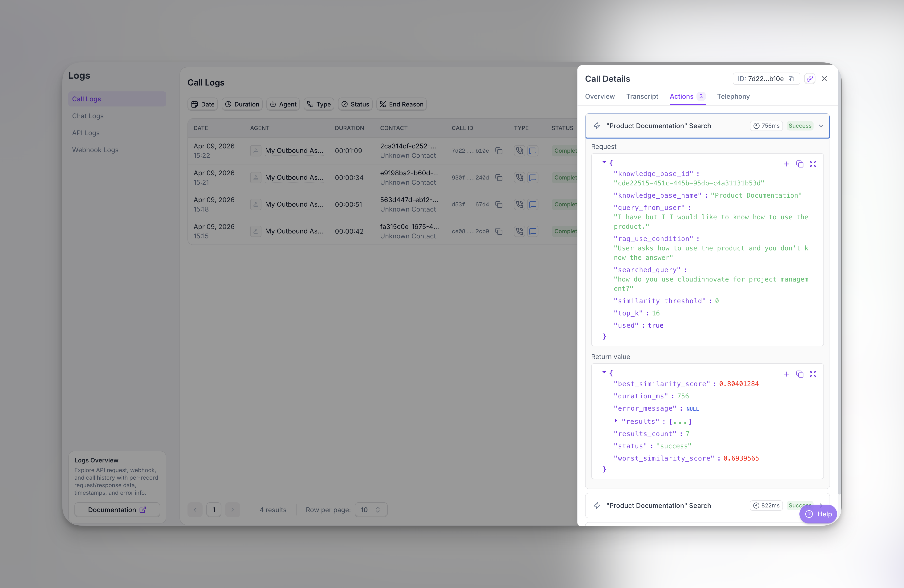Open the transcript icon for the 15:18 call

click(533, 204)
